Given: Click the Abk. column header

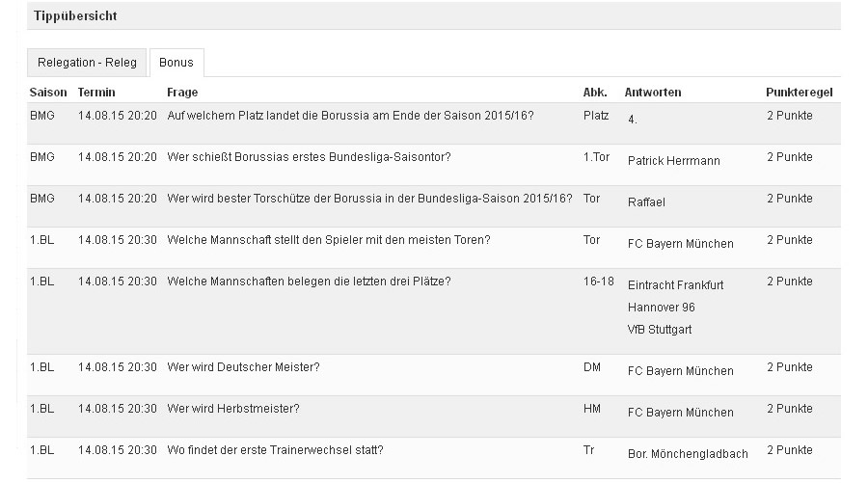Looking at the screenshot, I should coord(595,93).
